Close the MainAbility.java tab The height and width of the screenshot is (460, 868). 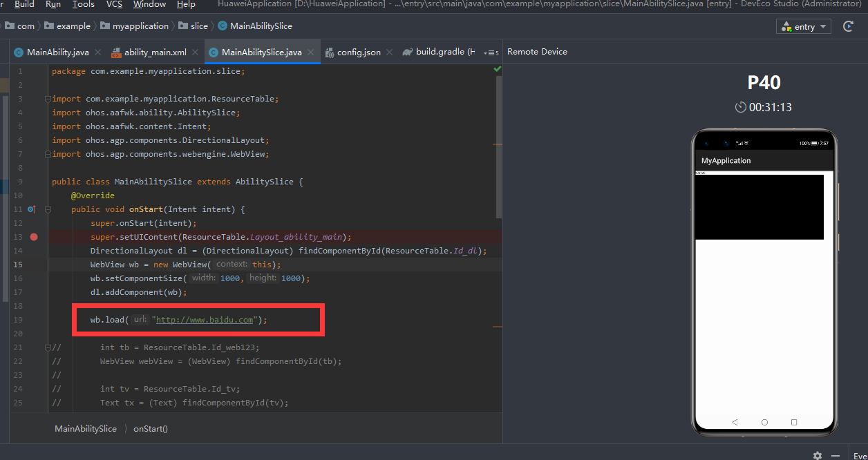(x=97, y=52)
